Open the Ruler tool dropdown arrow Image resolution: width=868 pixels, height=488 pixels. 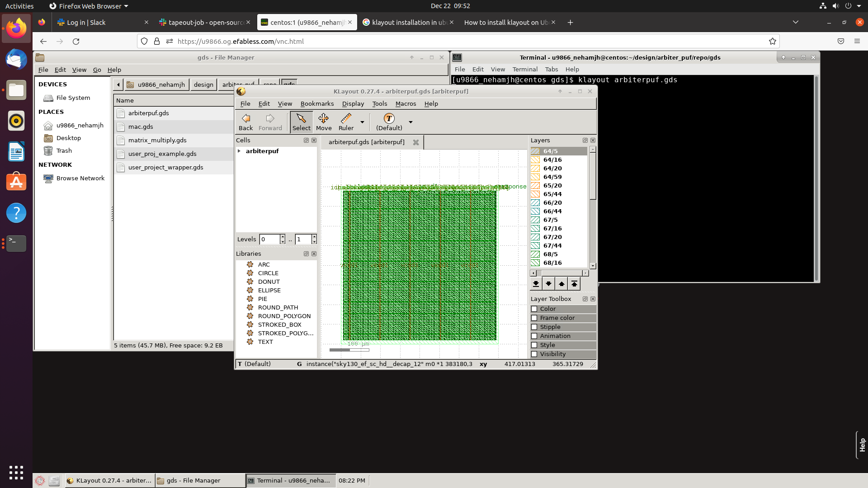point(362,122)
